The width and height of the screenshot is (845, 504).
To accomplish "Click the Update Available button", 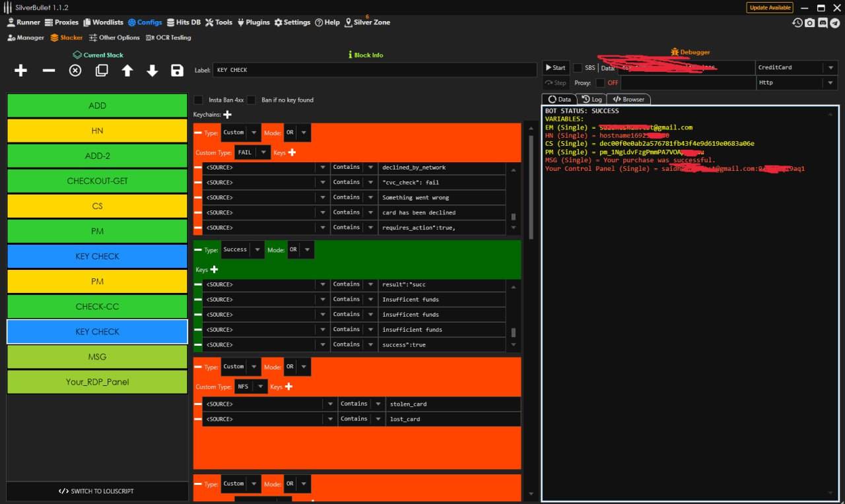I will (770, 8).
